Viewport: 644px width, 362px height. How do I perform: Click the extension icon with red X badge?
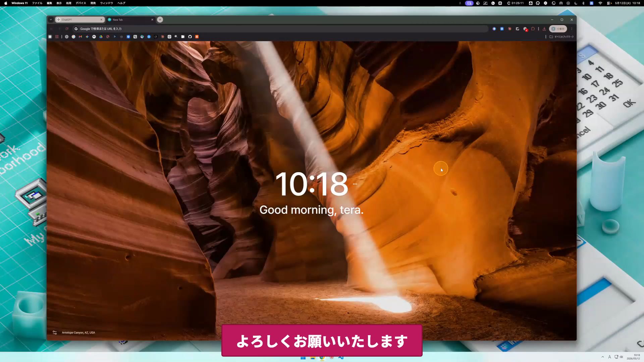coord(526,29)
